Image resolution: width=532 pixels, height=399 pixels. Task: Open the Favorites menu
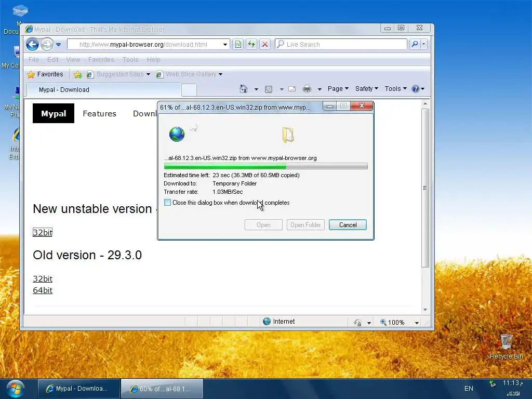[x=101, y=60]
